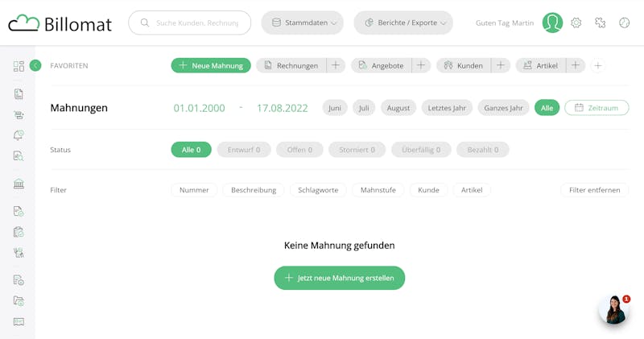Add the Beschreibung filter
Screen dimensions: 644x339
(254, 190)
